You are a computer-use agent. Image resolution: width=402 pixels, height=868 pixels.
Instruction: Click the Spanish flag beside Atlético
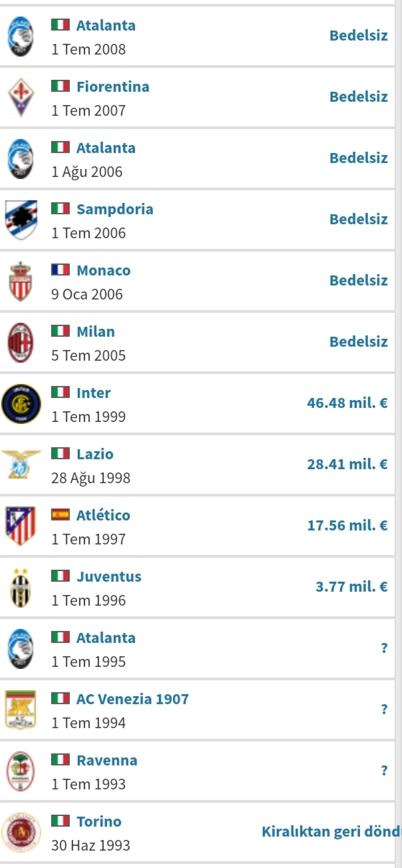61,515
